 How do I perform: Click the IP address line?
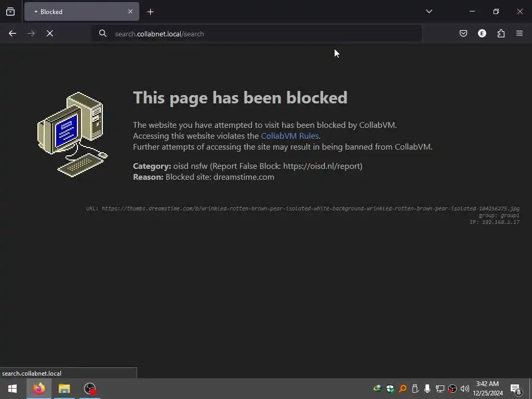click(x=495, y=222)
